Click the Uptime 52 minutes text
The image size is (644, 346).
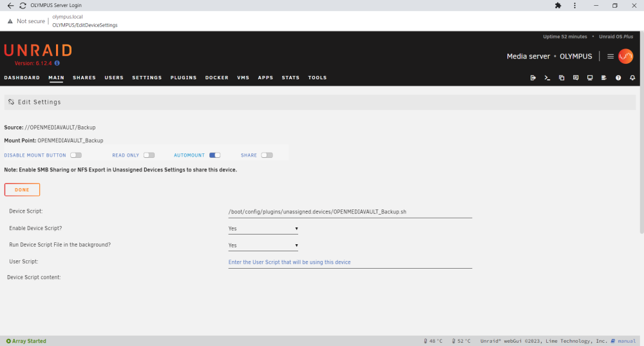coord(565,37)
